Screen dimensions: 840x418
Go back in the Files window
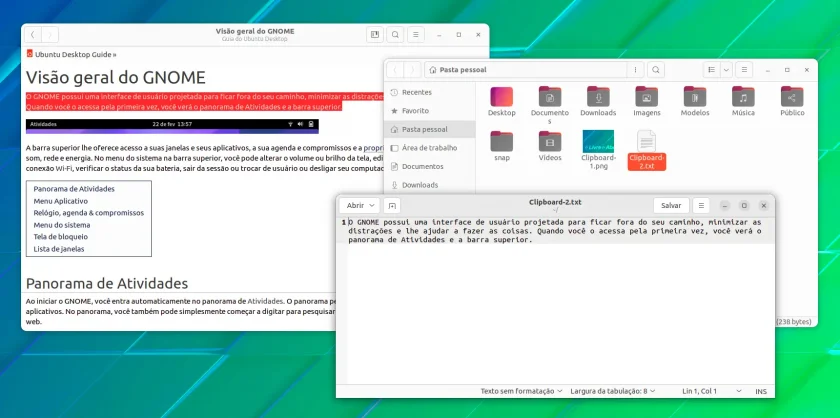[395, 70]
